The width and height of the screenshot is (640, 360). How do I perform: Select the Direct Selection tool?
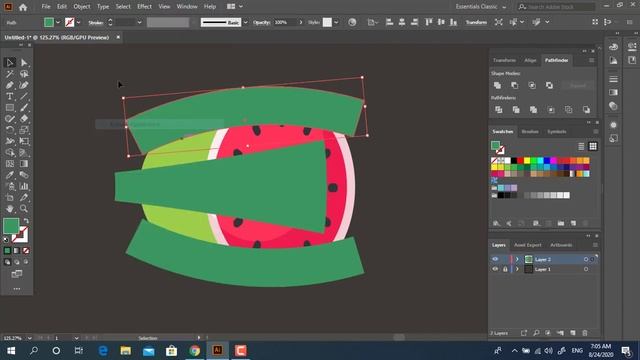[x=24, y=62]
